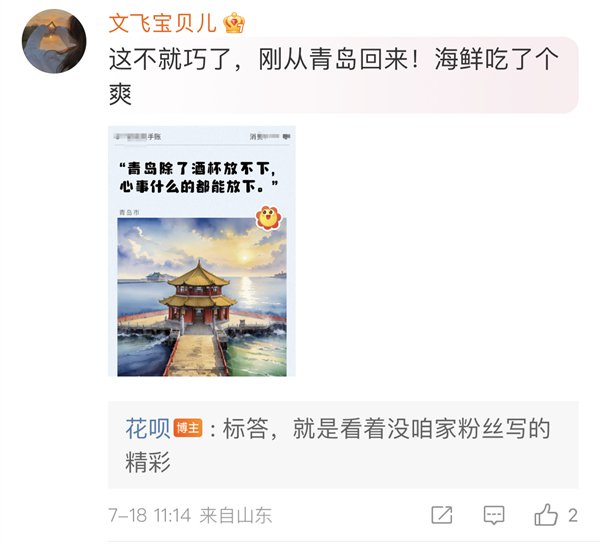Click the comment text about 青岛 seafood

(x=333, y=76)
